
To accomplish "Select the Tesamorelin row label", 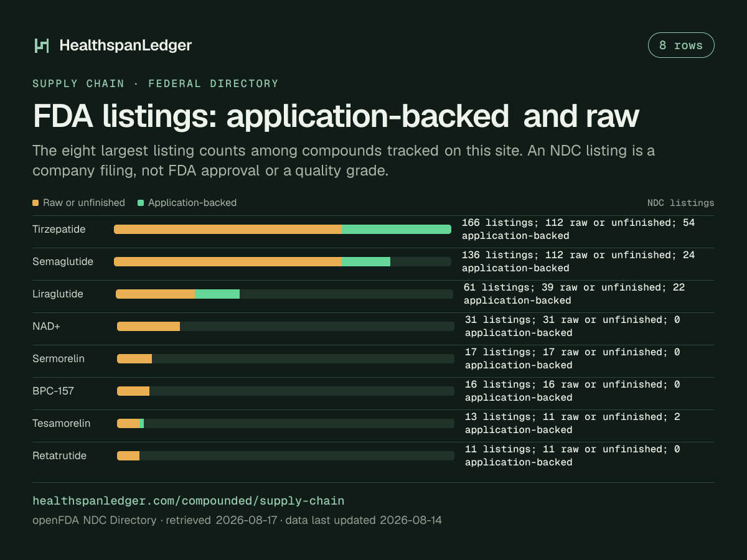I will coord(61,423).
